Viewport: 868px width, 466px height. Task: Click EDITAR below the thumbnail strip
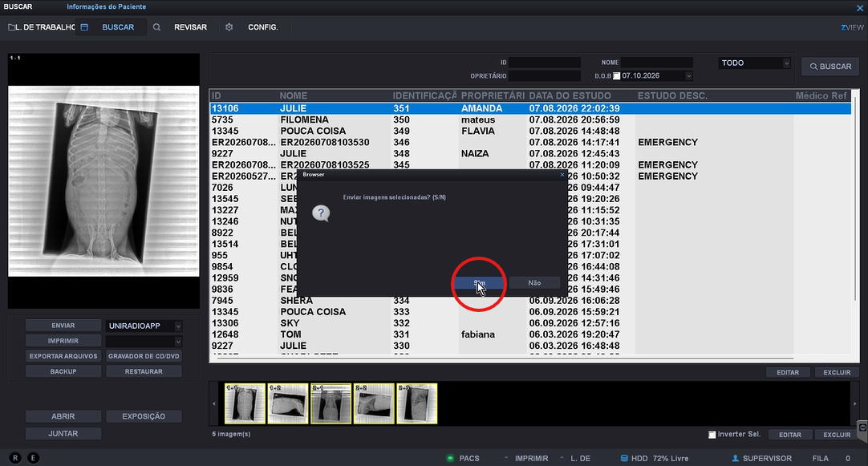coord(790,435)
